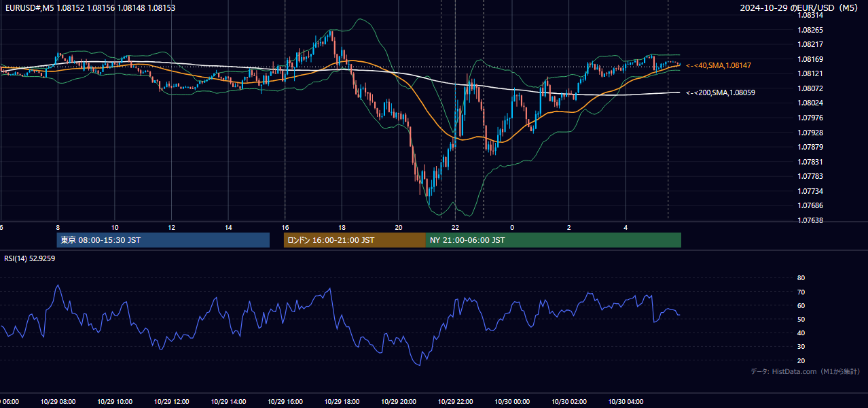The width and height of the screenshot is (868, 408).
Task: Click price axis value 1.08169
Action: pos(810,59)
